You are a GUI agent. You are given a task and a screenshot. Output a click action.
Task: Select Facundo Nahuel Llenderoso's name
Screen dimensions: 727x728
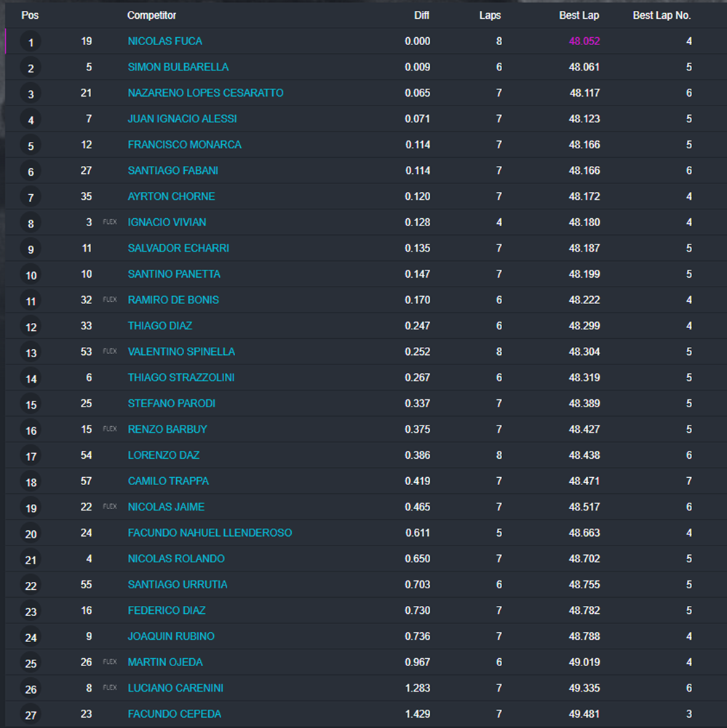210,533
